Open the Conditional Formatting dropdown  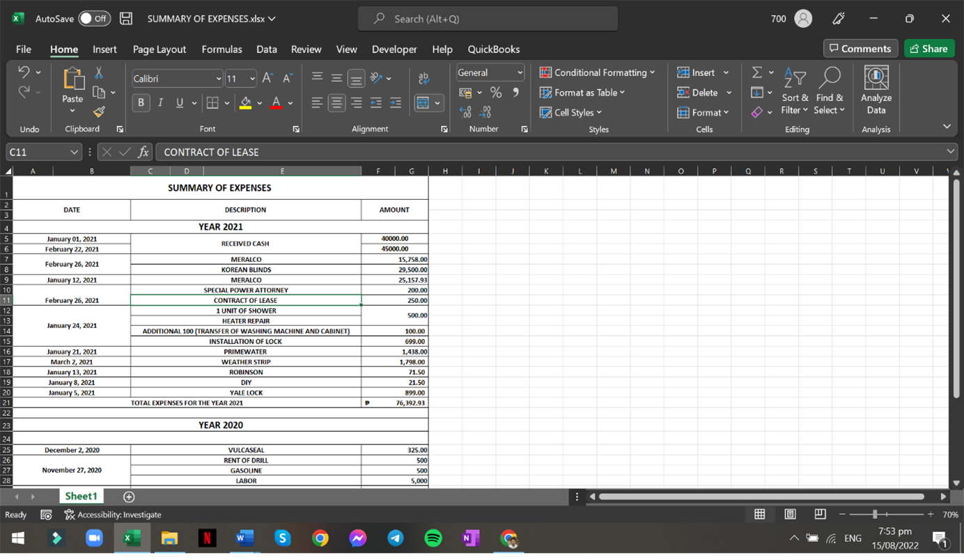coord(598,72)
